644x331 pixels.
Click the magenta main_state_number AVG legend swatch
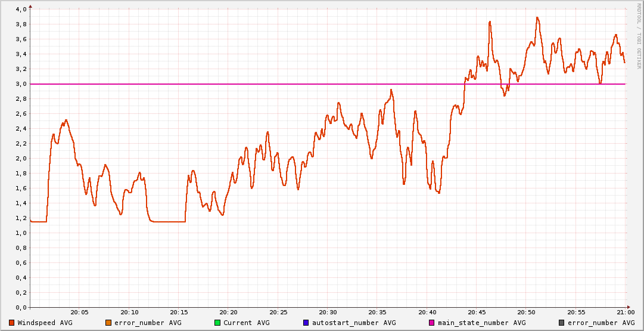[432, 323]
